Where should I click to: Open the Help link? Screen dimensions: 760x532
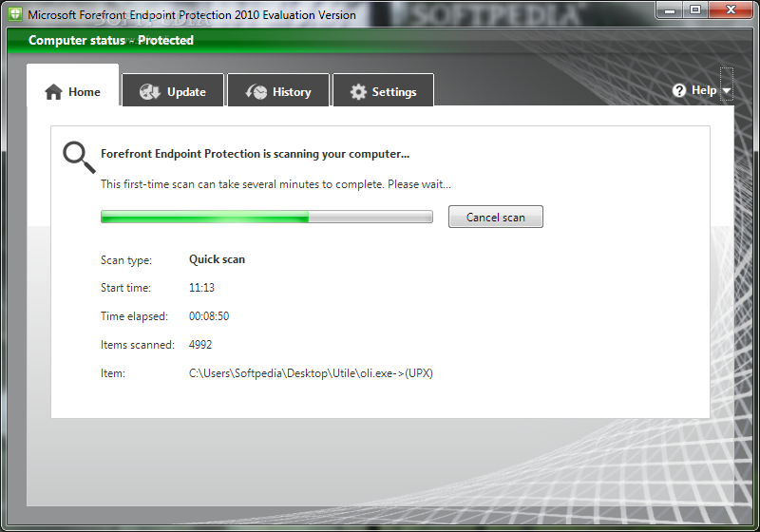[x=704, y=90]
